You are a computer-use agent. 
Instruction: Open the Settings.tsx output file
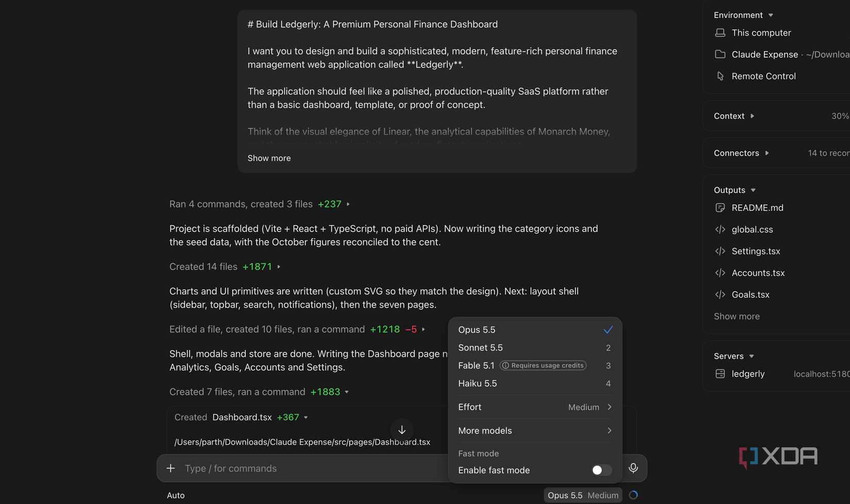pyautogui.click(x=756, y=251)
